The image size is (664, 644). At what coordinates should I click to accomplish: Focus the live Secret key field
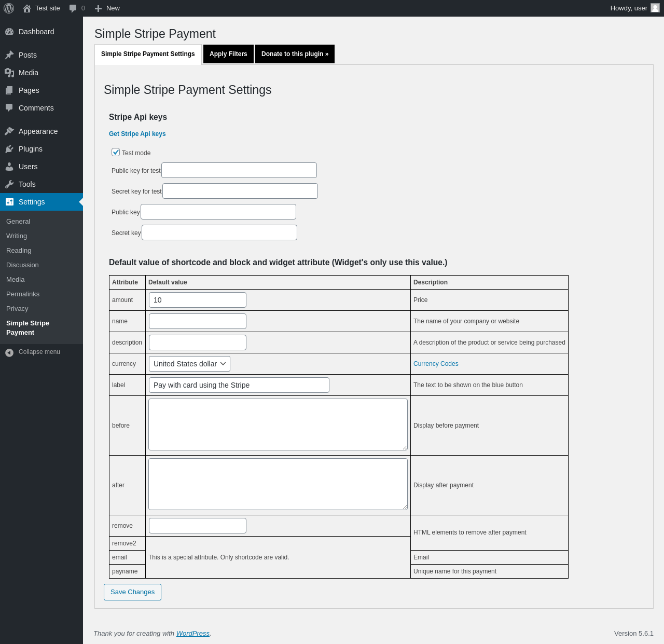tap(219, 232)
